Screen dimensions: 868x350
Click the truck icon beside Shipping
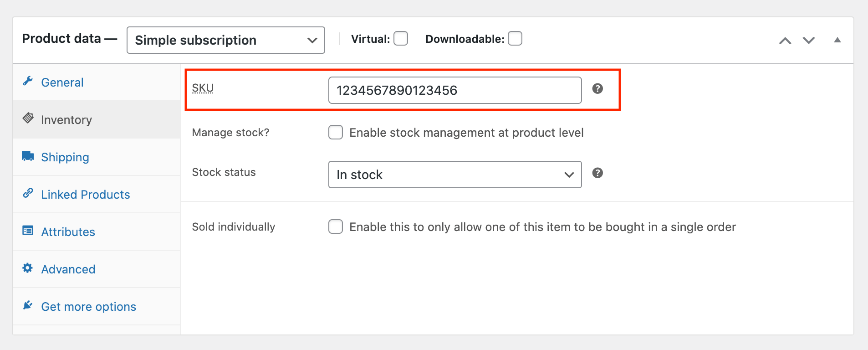pos(28,156)
